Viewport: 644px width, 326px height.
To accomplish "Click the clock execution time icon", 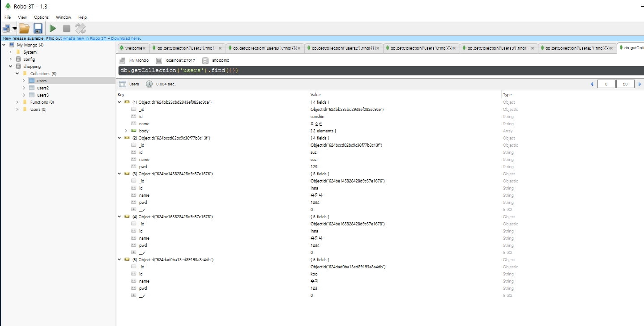I will (x=149, y=84).
